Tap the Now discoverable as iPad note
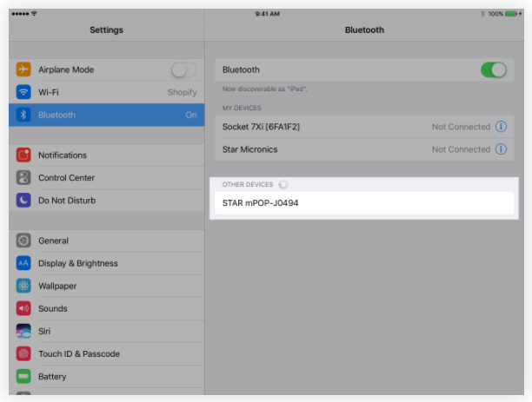 click(x=264, y=89)
